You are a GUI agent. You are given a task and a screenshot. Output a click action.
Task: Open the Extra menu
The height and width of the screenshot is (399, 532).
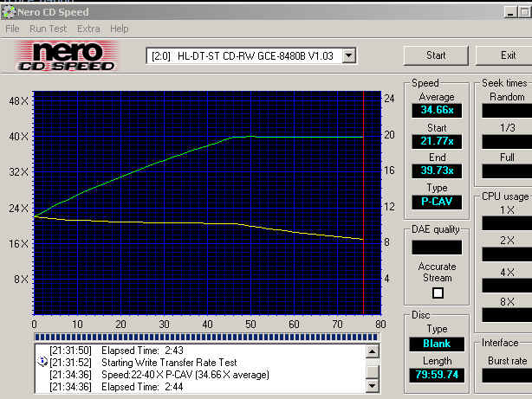tap(88, 29)
